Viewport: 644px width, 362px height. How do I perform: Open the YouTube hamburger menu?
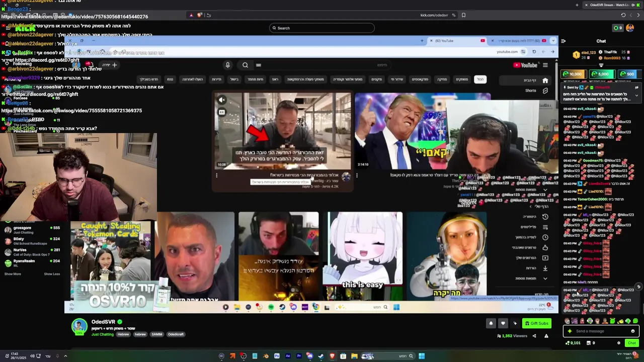(545, 65)
